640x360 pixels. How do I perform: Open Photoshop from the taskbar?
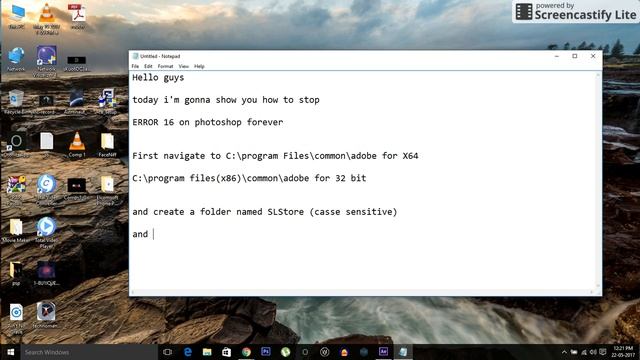point(266,352)
